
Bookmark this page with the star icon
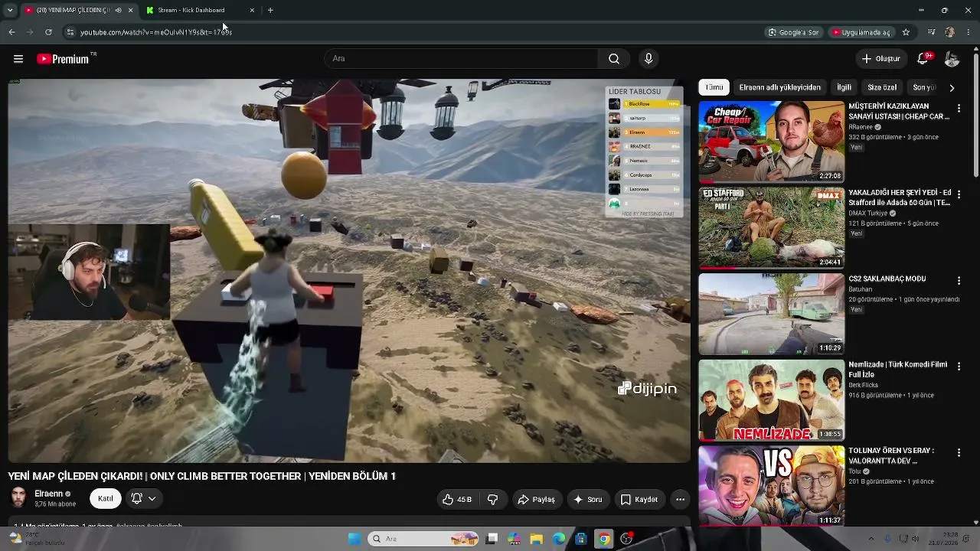(906, 32)
